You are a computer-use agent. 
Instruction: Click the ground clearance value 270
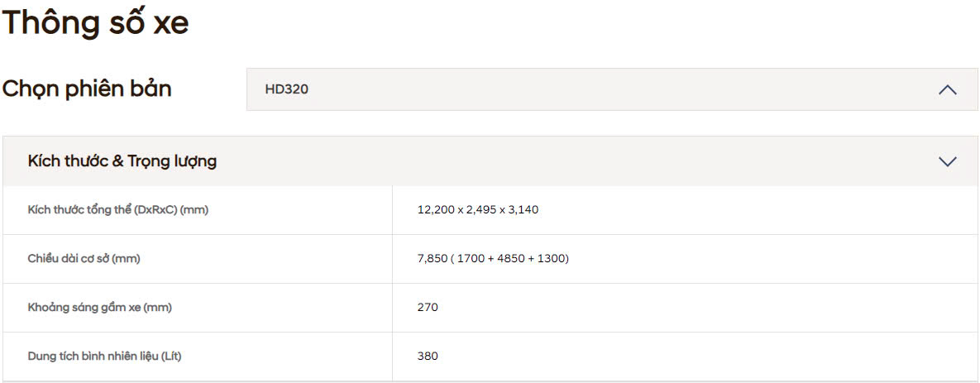point(428,308)
